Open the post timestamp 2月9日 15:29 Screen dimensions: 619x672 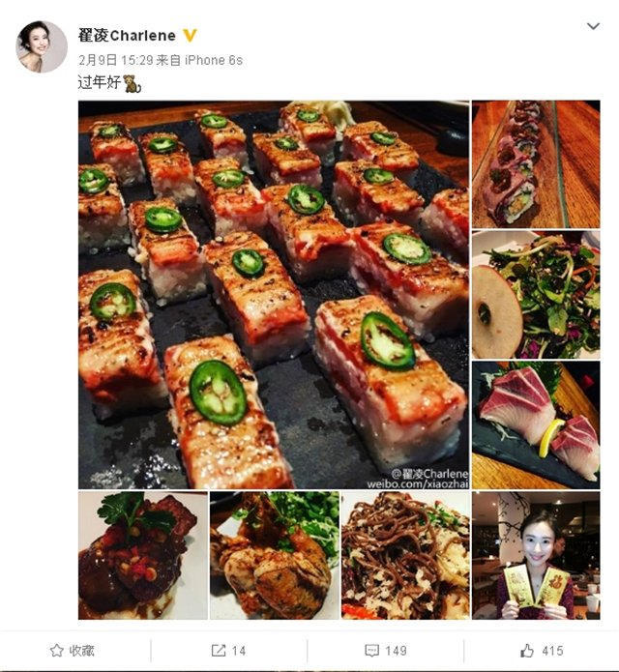click(x=110, y=60)
